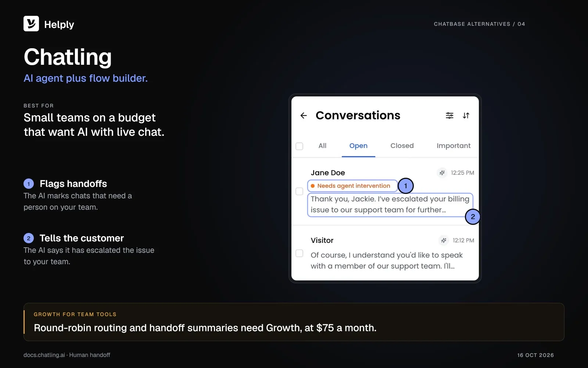Image resolution: width=588 pixels, height=368 pixels.
Task: Click the AI agent plus flow builder subtitle
Action: 86,78
